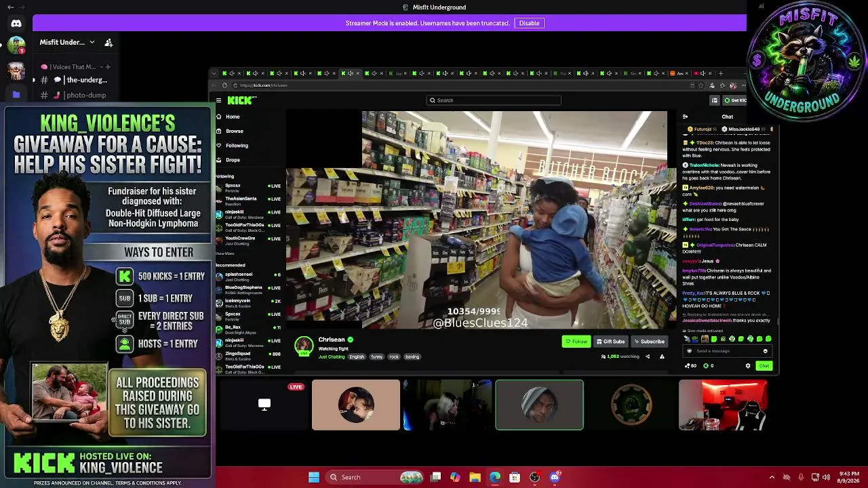868x488 pixels.
Task: Click the funny tag under the stream
Action: click(x=377, y=357)
